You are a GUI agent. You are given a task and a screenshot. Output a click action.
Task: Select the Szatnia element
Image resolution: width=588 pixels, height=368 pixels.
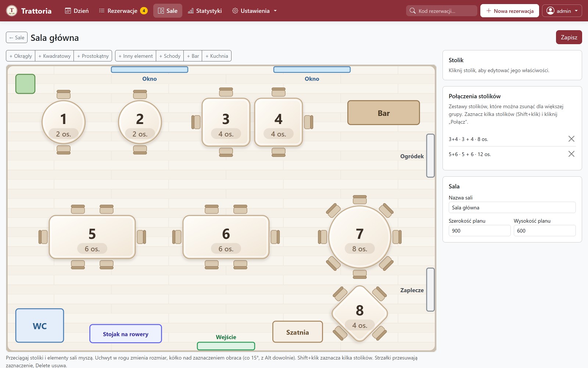click(298, 332)
